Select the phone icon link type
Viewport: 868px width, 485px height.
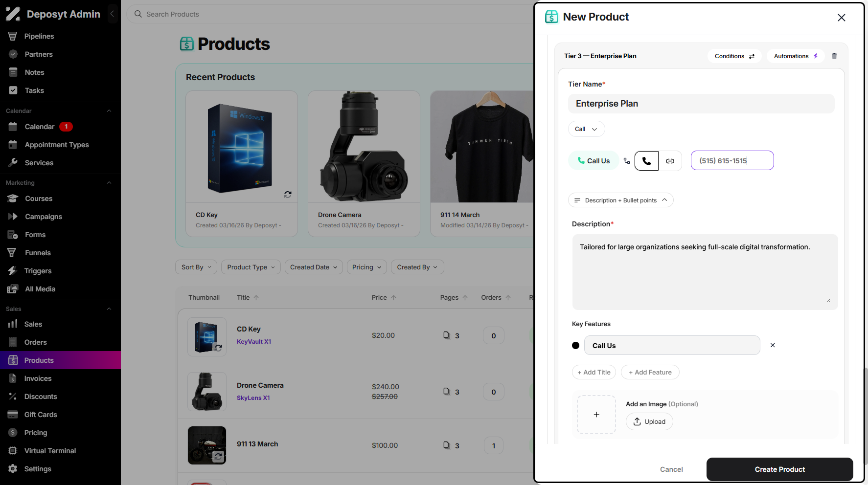646,161
